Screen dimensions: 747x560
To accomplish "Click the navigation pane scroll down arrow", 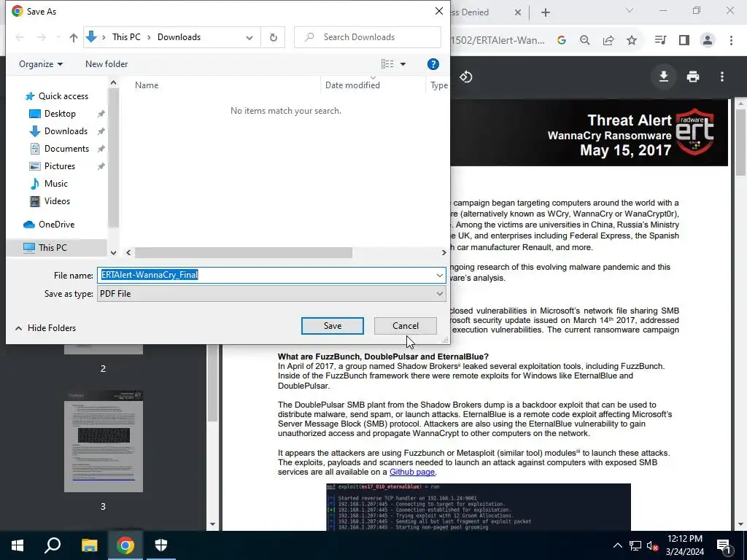I will click(113, 252).
